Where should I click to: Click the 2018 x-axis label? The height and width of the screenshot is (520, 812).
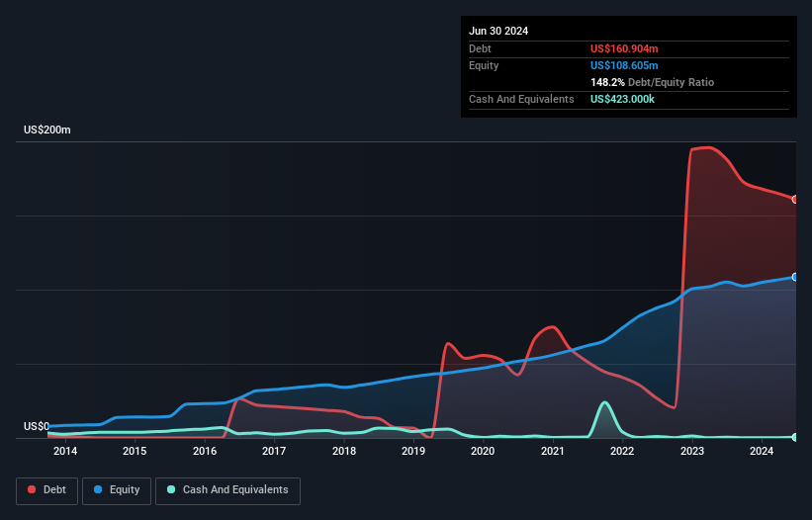click(x=344, y=451)
